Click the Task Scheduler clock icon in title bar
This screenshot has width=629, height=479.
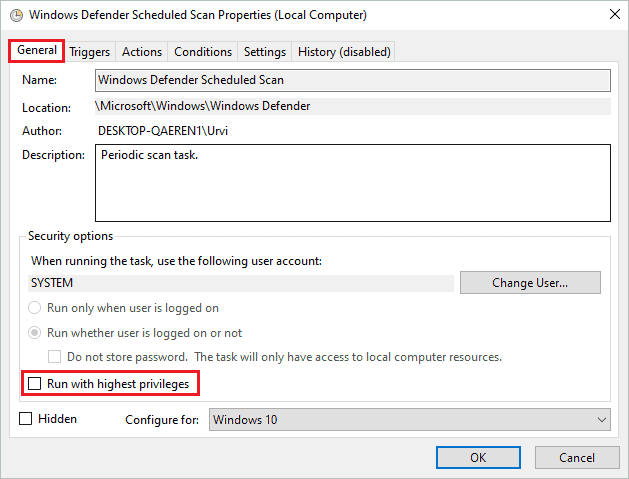click(16, 16)
